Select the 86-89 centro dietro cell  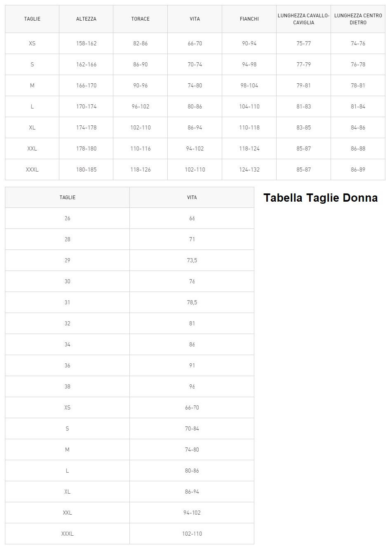click(x=358, y=169)
